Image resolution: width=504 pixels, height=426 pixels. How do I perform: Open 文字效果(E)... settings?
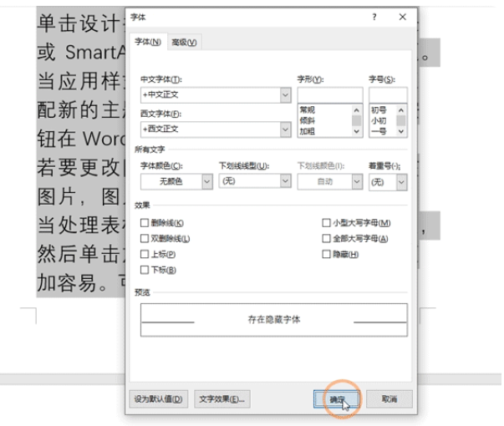[x=222, y=399]
